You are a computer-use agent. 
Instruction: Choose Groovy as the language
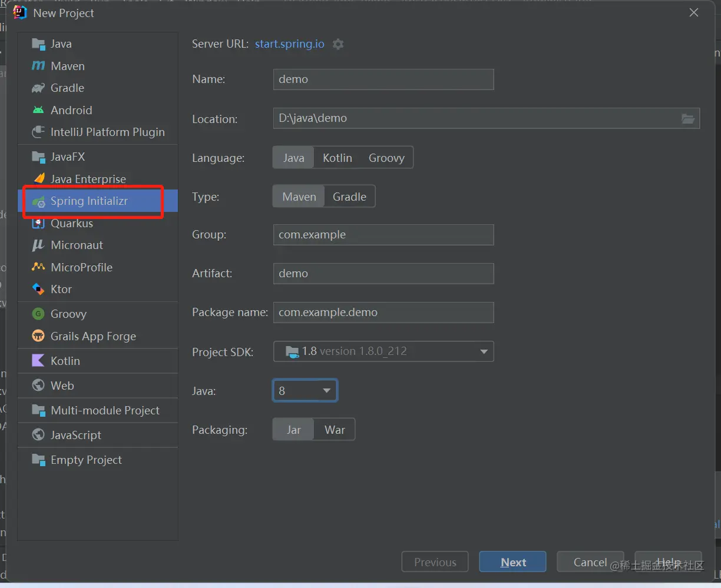coord(386,158)
